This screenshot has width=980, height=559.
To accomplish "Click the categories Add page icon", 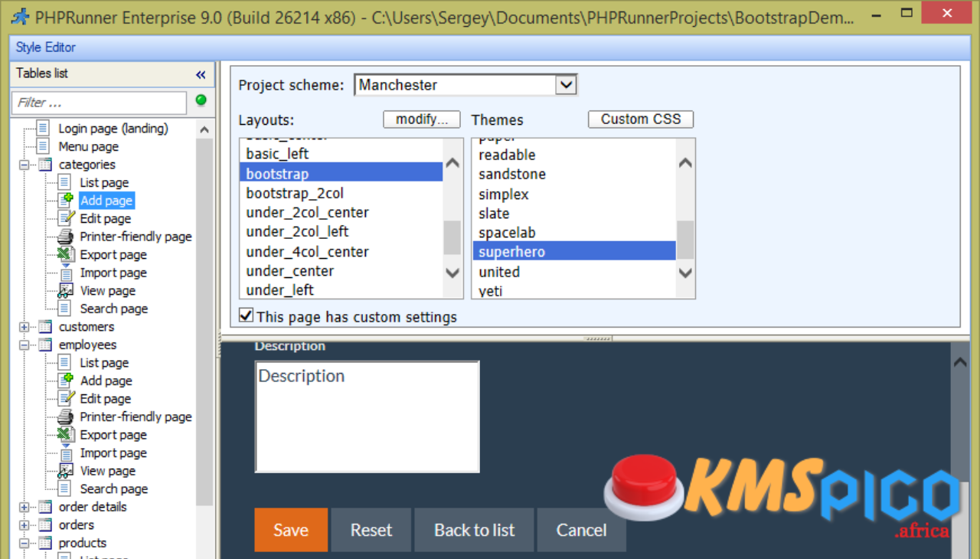I will pos(65,201).
